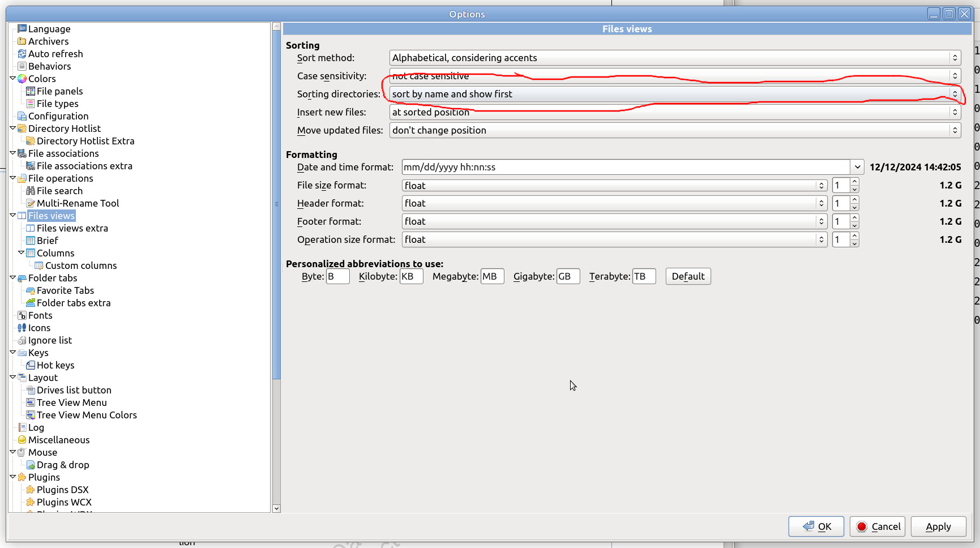
Task: Click the Kilobyte abbreviation input field
Action: [x=411, y=276]
